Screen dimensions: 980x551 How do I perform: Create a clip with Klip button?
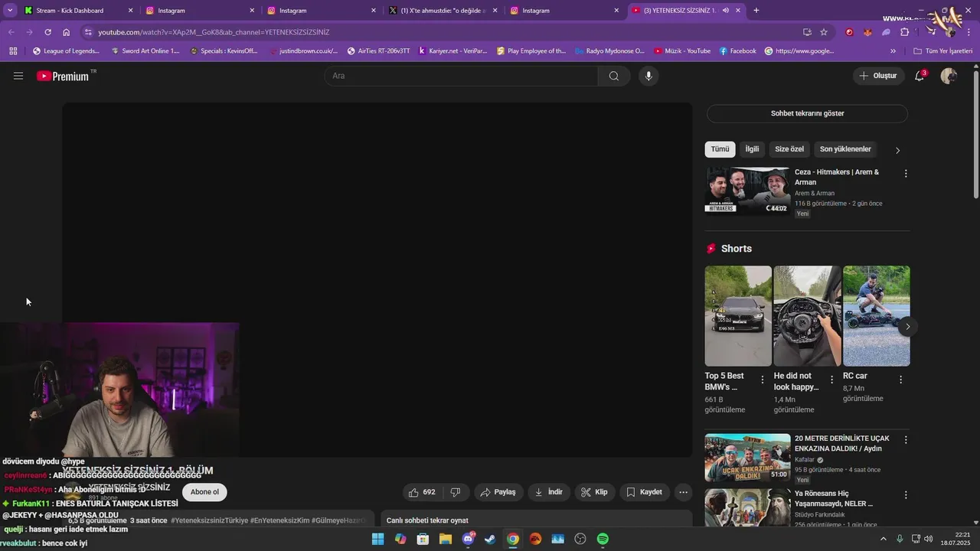pos(594,492)
